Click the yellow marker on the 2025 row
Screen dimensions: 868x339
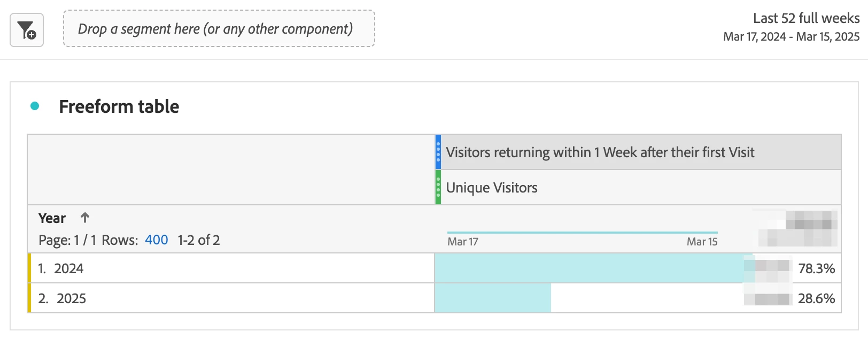pyautogui.click(x=29, y=298)
